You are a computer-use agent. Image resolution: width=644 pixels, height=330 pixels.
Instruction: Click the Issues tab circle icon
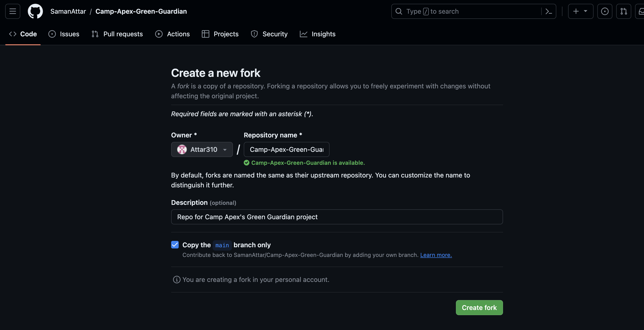coord(52,34)
